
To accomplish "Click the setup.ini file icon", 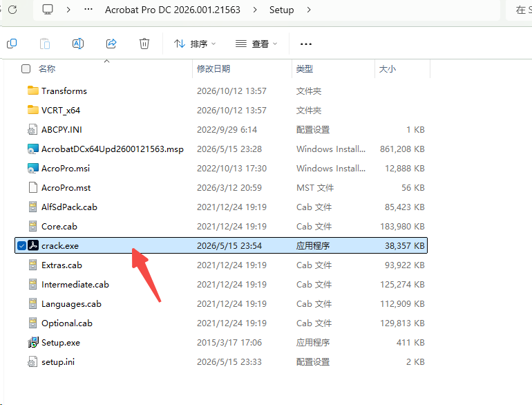I will pyautogui.click(x=32, y=361).
